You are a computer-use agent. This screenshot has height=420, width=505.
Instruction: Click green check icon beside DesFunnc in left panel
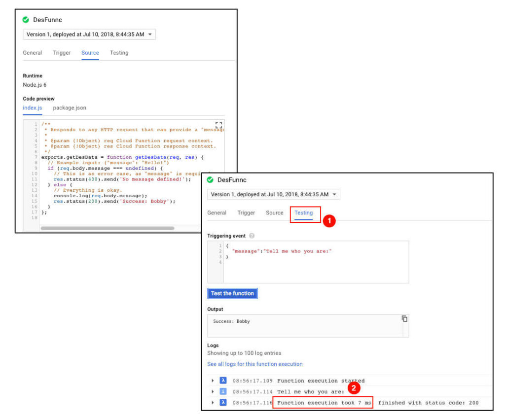coord(26,20)
